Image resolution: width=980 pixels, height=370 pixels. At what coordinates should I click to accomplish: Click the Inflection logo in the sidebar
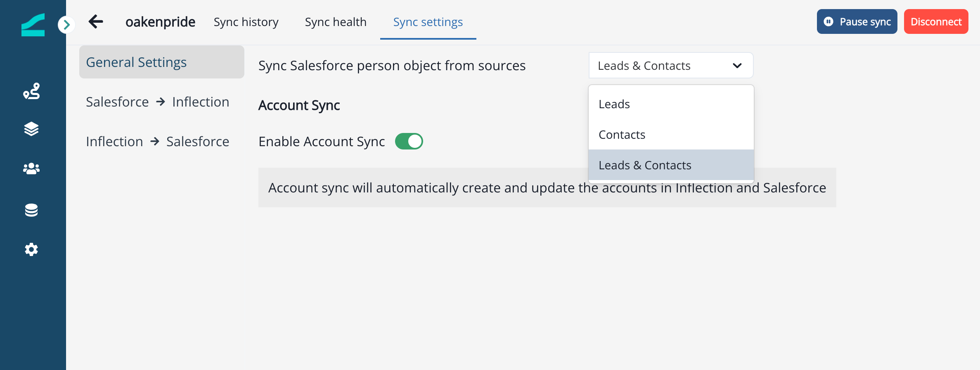coord(33,25)
